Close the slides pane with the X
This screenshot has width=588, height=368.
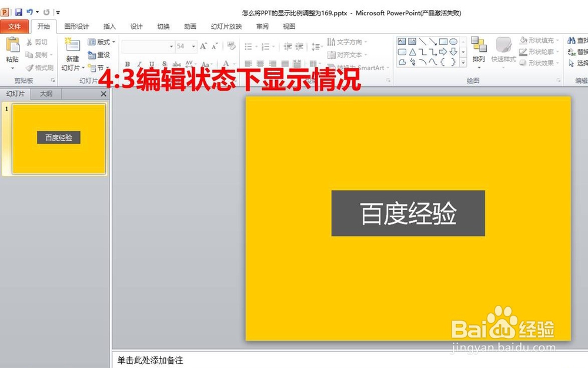(x=103, y=94)
